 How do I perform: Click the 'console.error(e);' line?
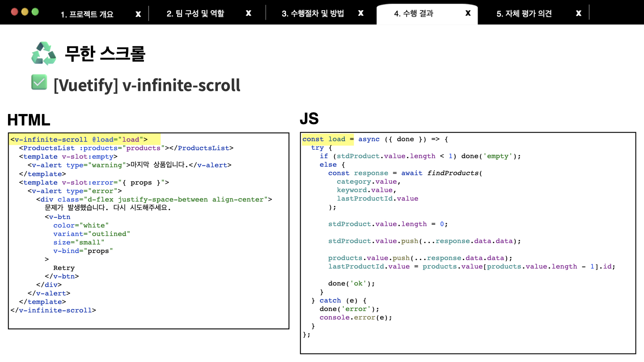(356, 317)
